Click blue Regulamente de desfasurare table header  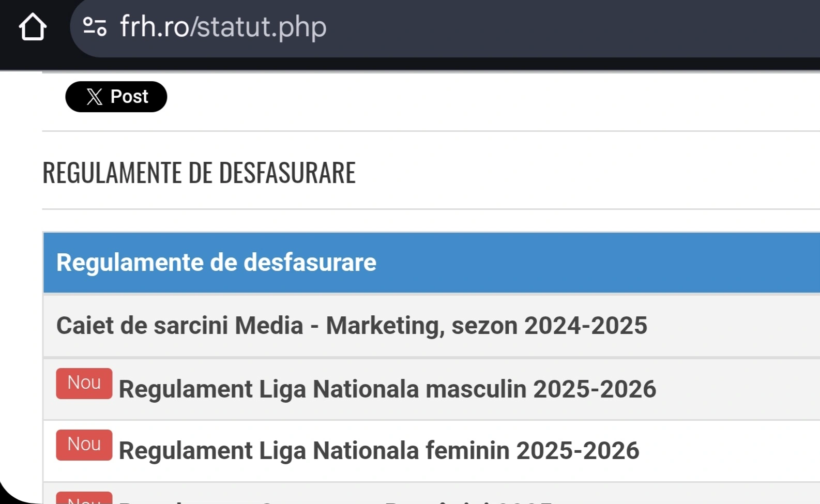coord(216,263)
